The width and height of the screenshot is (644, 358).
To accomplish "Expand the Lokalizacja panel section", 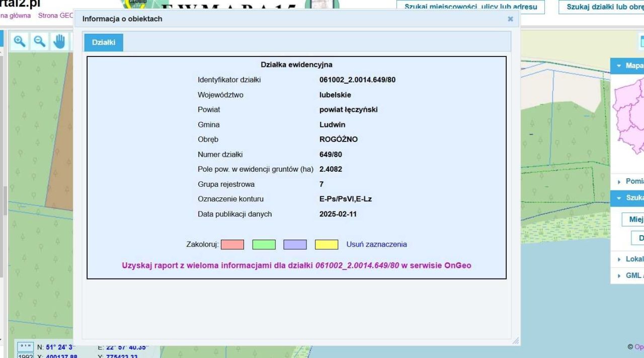I will click(x=627, y=259).
